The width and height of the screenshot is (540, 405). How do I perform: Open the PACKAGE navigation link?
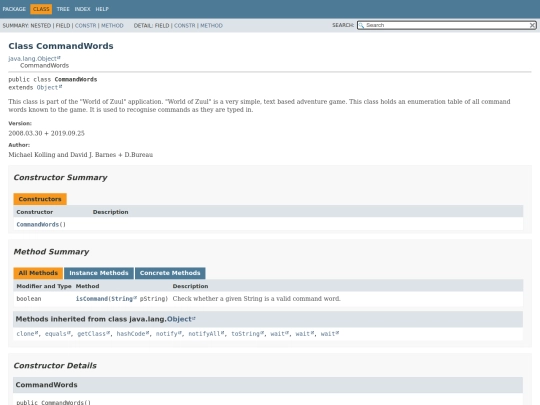click(x=14, y=9)
